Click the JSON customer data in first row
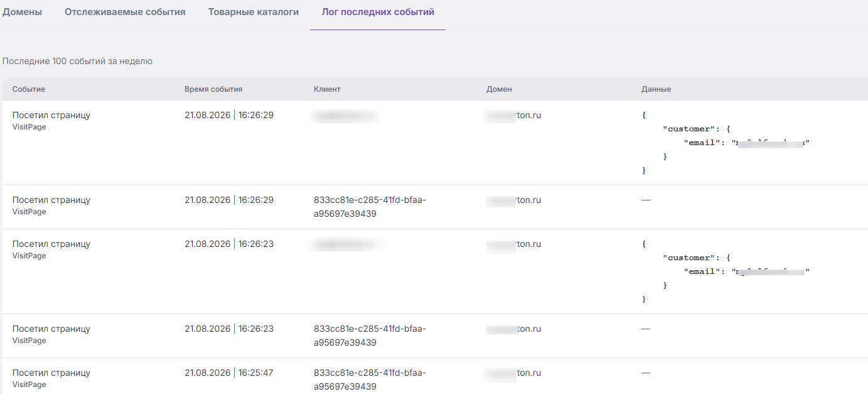Image resolution: width=868 pixels, height=394 pixels. pos(726,143)
